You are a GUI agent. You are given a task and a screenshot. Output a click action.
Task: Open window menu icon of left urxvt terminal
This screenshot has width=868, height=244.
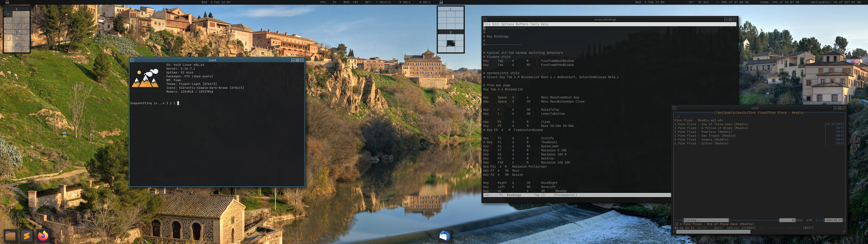[x=132, y=60]
